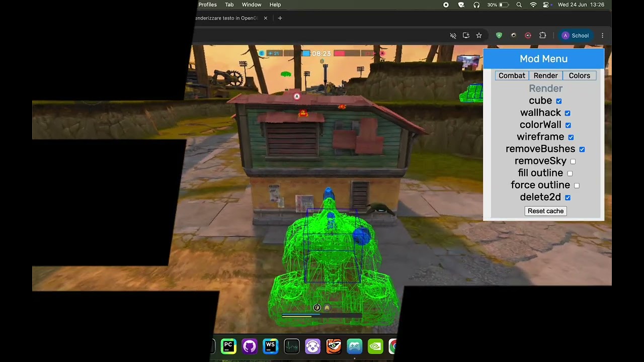This screenshot has width=644, height=362.
Task: Open the Chrome three-dot menu
Action: point(602,36)
